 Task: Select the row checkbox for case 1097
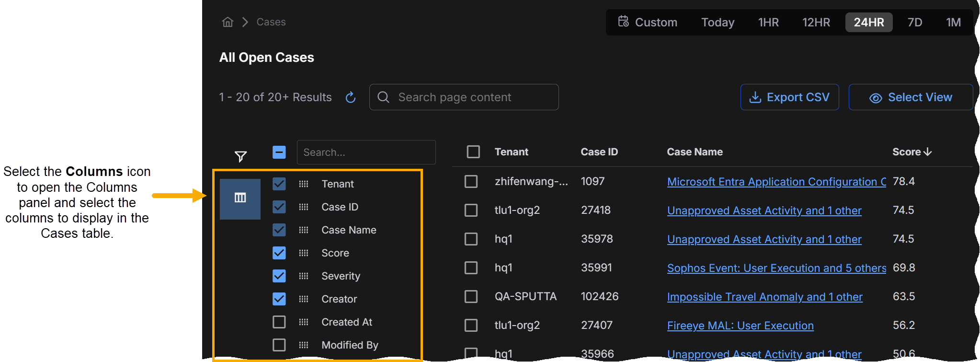coord(471,182)
